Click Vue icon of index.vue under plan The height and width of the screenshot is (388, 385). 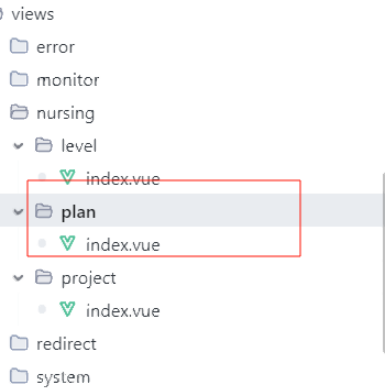coord(67,243)
